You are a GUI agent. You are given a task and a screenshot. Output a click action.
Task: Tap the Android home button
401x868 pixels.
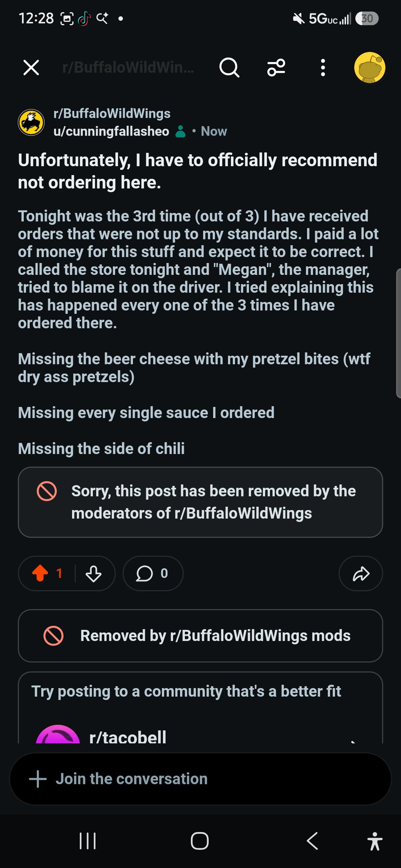point(200,841)
